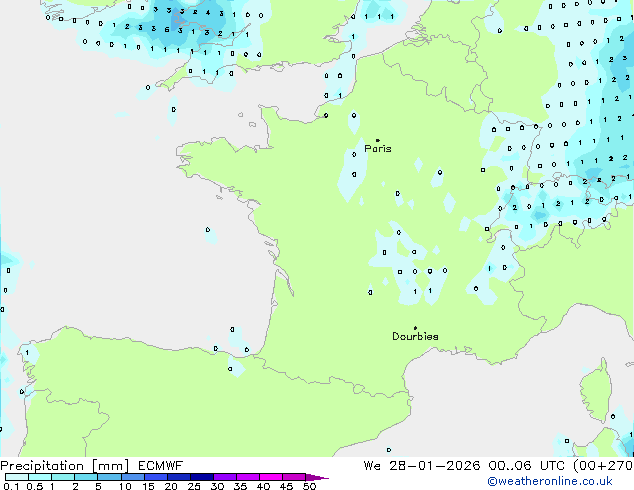Click the Dourbies location label
Viewport: 634px width, 490px height.
(x=415, y=336)
